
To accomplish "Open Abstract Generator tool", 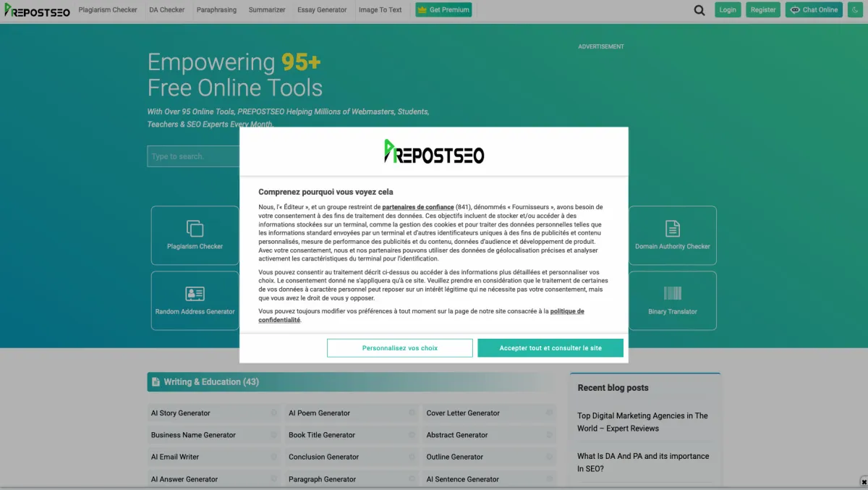I will (x=457, y=435).
